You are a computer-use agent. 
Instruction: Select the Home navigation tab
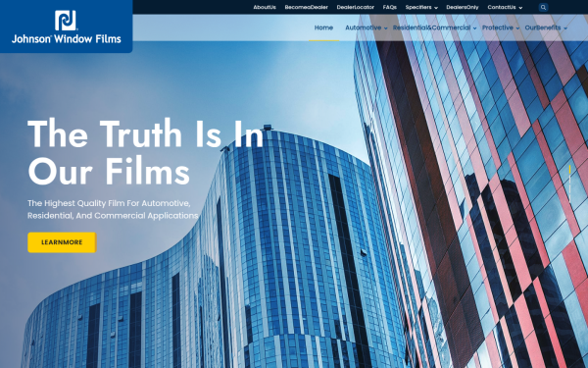pyautogui.click(x=323, y=27)
